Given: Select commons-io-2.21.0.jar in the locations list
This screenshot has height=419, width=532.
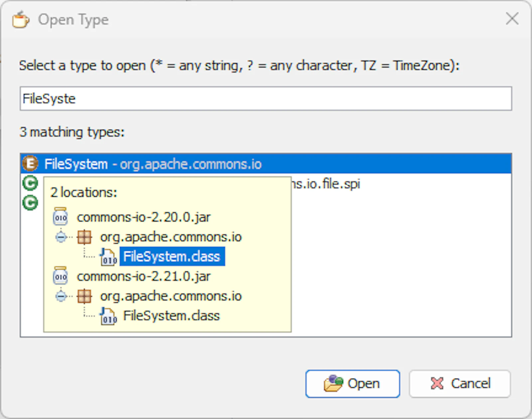Looking at the screenshot, I should (x=144, y=277).
